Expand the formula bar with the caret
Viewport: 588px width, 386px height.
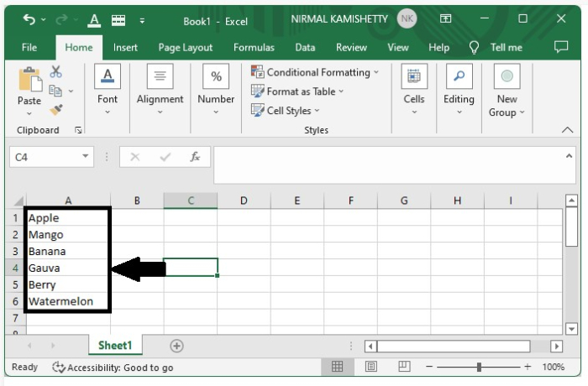click(x=569, y=156)
